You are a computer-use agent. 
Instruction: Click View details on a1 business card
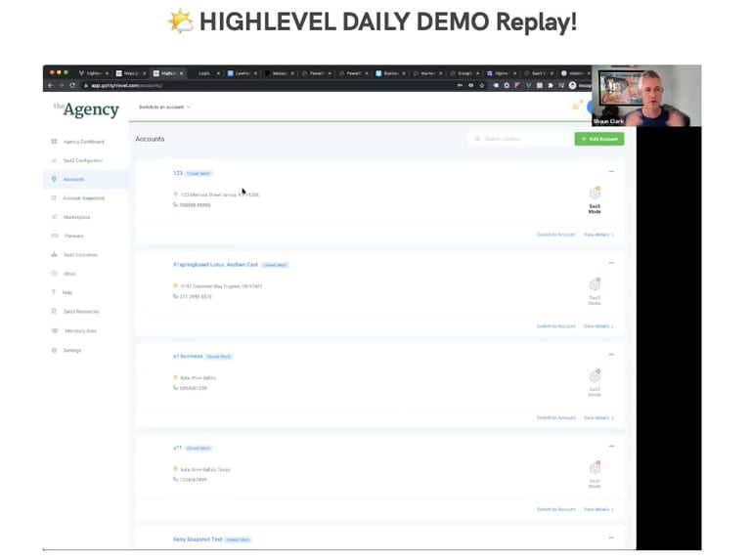(598, 418)
